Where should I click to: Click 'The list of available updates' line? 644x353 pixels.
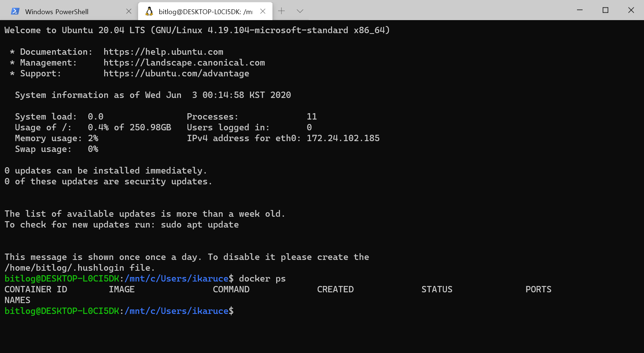click(145, 214)
